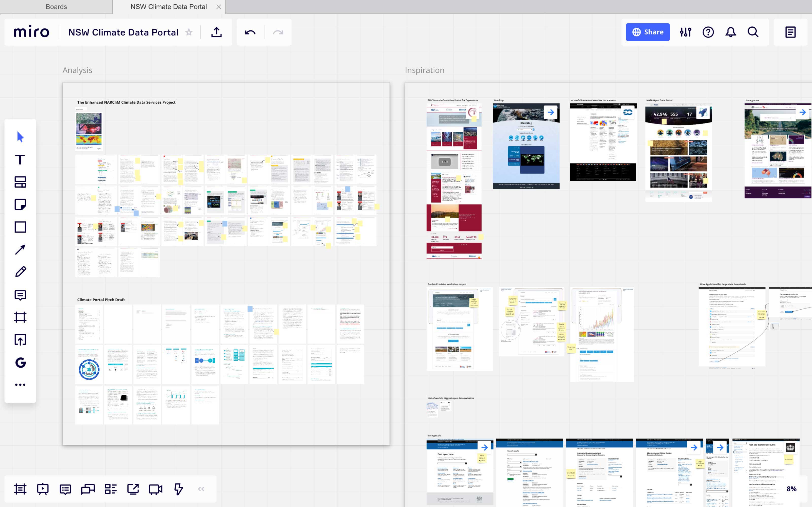Collapse the bottom toolbar with double chevron

[201, 489]
